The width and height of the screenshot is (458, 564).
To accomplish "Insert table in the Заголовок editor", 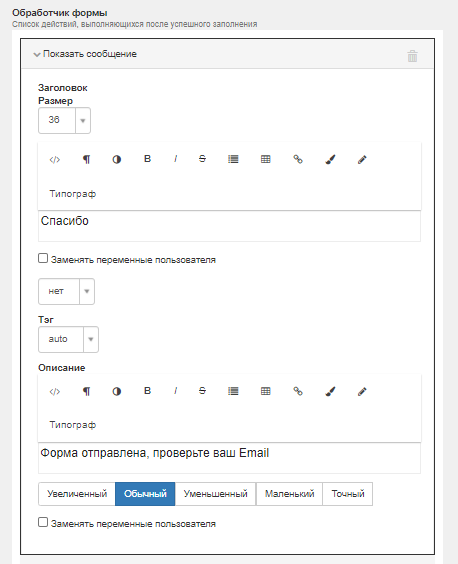I will 266,159.
